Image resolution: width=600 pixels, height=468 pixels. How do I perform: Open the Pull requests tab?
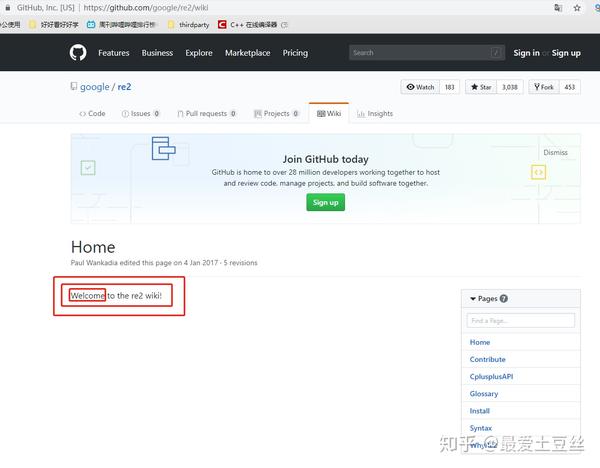click(x=207, y=113)
